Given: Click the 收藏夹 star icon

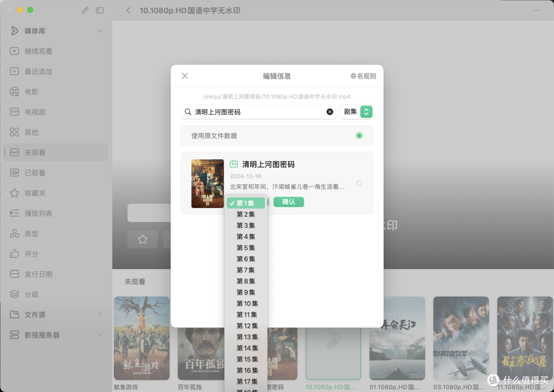Looking at the screenshot, I should pyautogui.click(x=14, y=193).
